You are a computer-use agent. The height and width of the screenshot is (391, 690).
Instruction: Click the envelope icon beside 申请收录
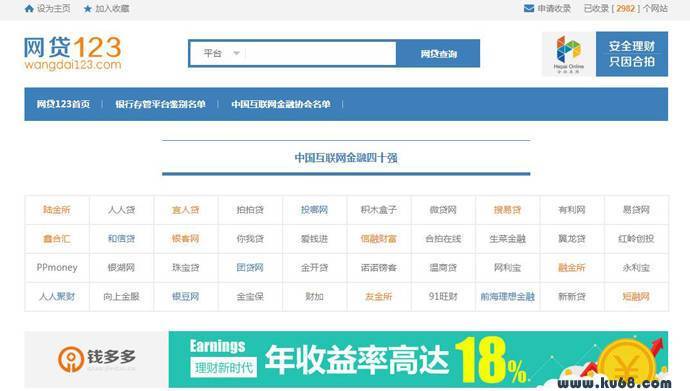[x=529, y=8]
